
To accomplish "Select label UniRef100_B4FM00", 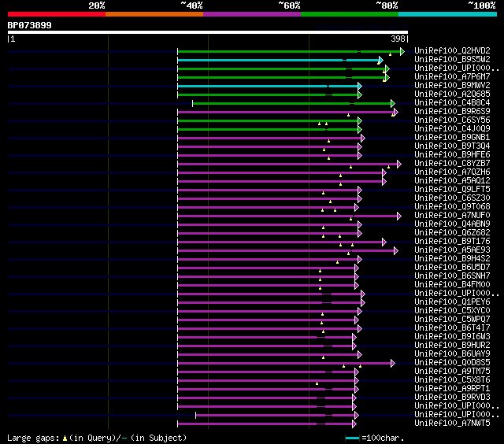I will (x=452, y=285).
